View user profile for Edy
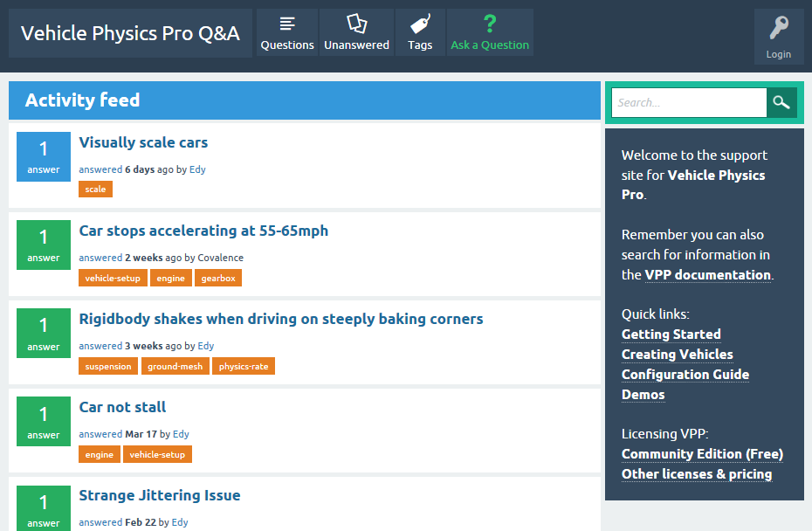 tap(197, 169)
